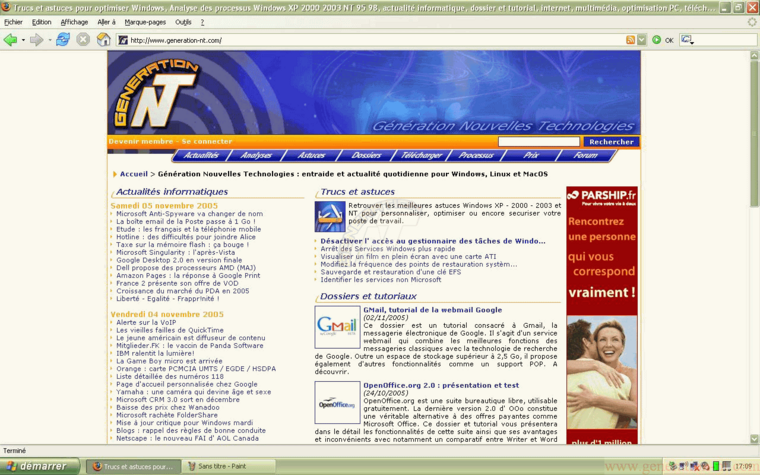The image size is (760, 475).
Task: Switch to the Astuces site tab
Action: pos(311,155)
